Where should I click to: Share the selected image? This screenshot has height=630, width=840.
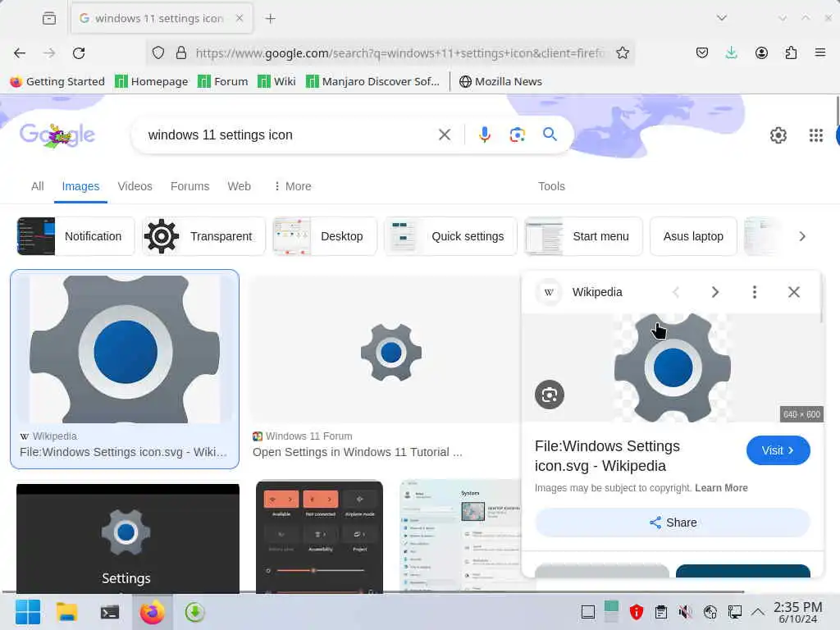tap(673, 523)
